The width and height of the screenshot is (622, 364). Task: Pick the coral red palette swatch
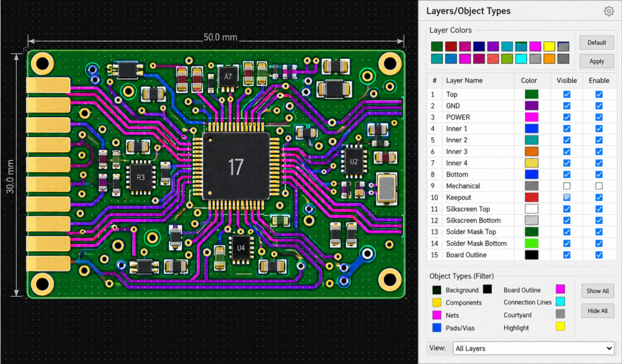coord(493,59)
